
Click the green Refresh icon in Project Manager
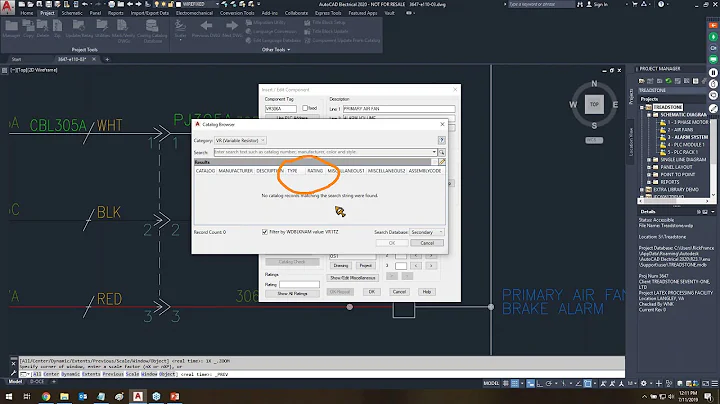click(669, 81)
